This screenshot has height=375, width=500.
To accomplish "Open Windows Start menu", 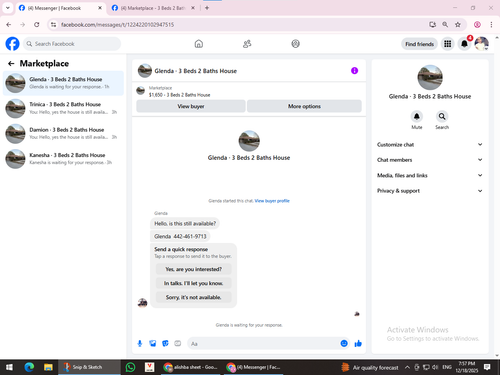I will [9, 367].
